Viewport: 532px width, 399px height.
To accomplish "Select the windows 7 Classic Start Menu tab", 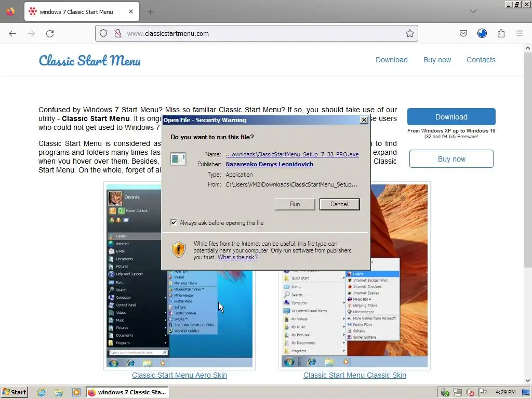I will point(82,12).
